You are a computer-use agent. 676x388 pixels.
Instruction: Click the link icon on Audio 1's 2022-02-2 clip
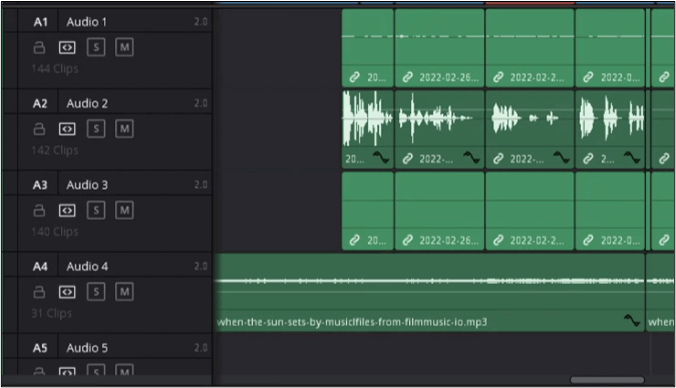pos(498,78)
